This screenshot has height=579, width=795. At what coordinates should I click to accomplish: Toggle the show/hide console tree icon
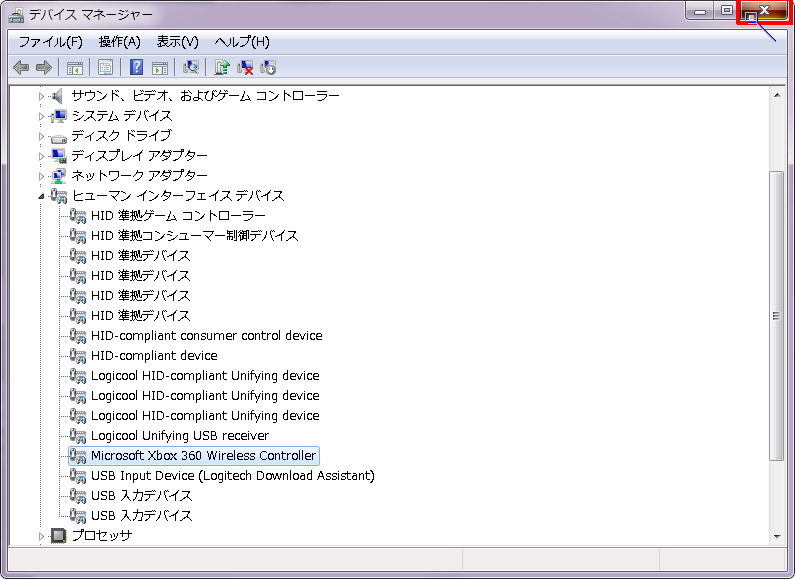pos(75,67)
